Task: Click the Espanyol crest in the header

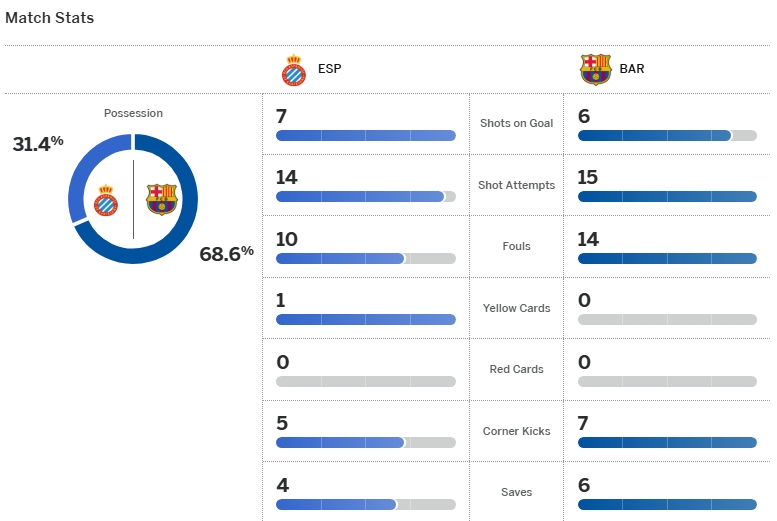Action: [293, 70]
